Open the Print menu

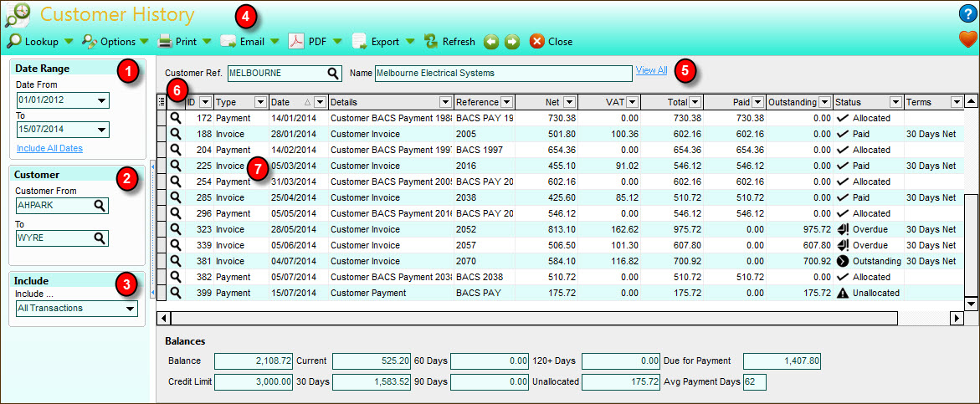pos(184,41)
